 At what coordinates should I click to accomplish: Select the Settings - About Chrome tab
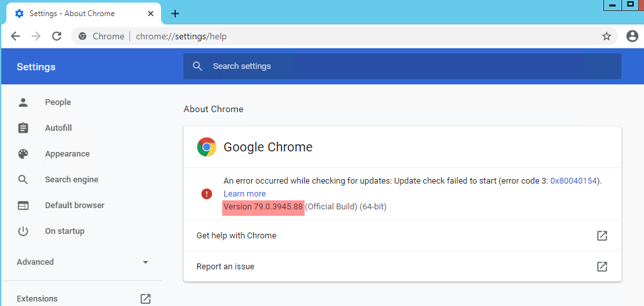(x=84, y=14)
